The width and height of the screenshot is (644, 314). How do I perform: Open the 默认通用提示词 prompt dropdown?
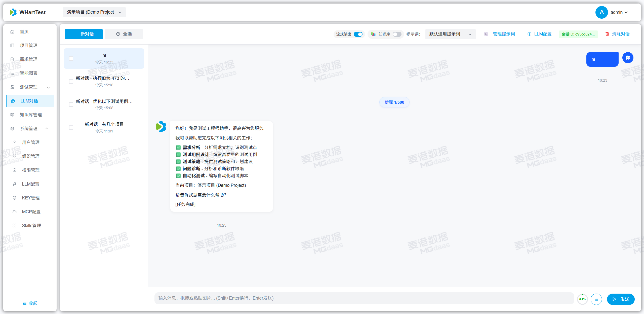[x=450, y=34]
